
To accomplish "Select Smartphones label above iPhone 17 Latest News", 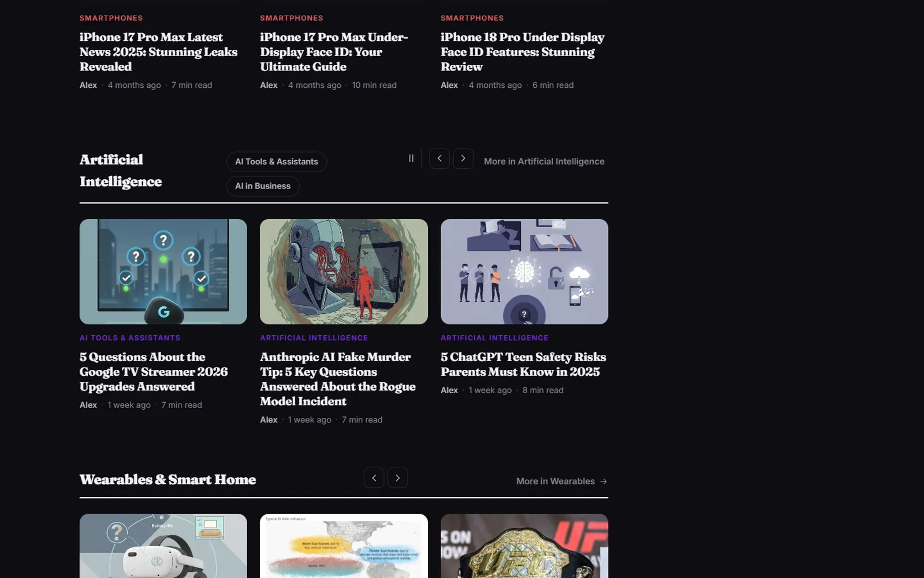I will (x=111, y=18).
